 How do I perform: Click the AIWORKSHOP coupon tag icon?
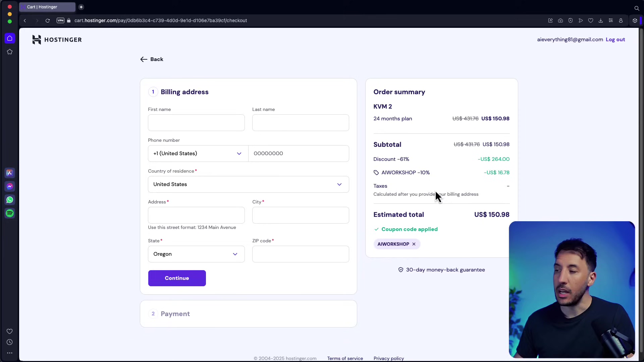pyautogui.click(x=376, y=173)
